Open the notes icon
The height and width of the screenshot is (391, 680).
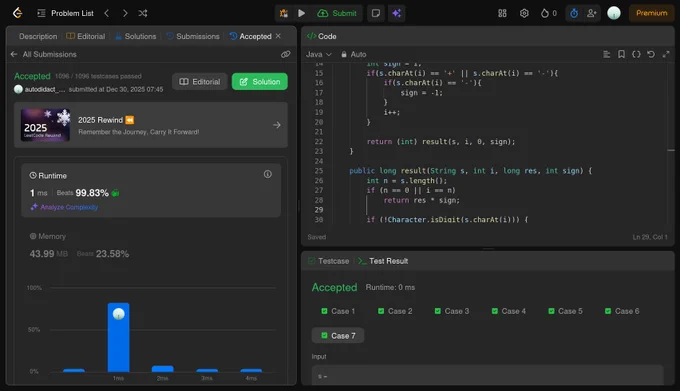(376, 13)
